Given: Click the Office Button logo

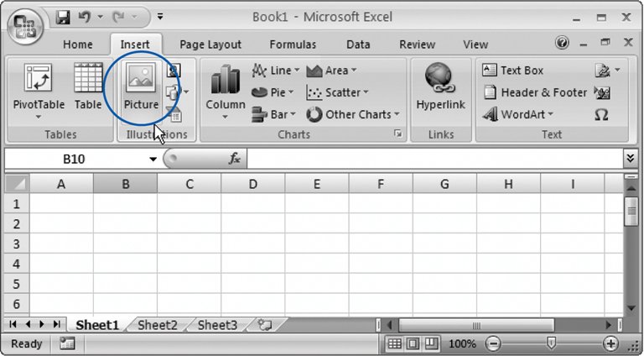Looking at the screenshot, I should point(27,25).
